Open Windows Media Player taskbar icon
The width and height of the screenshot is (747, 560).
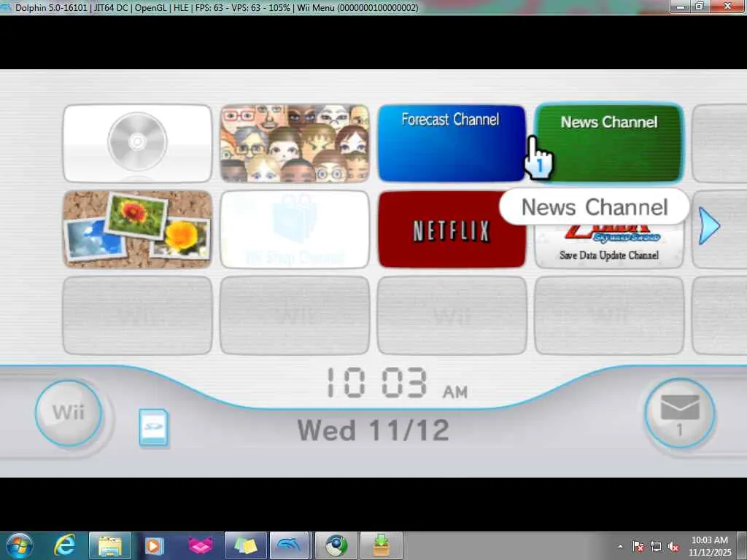point(154,545)
